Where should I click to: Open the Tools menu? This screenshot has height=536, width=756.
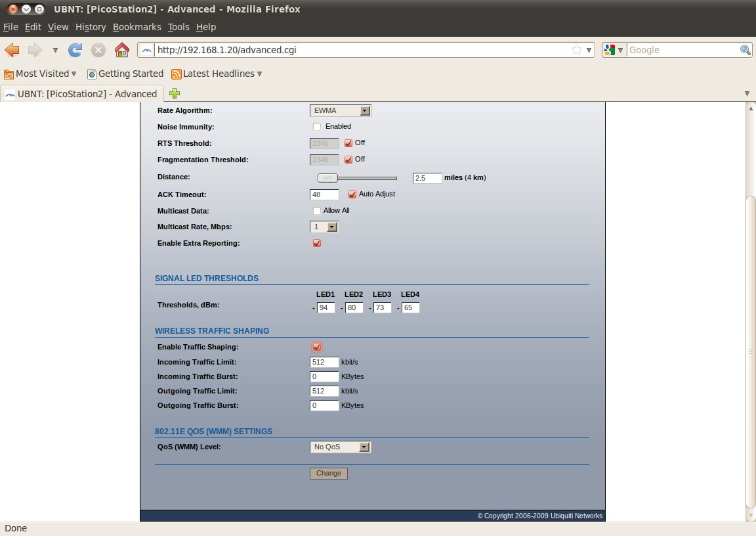178,27
